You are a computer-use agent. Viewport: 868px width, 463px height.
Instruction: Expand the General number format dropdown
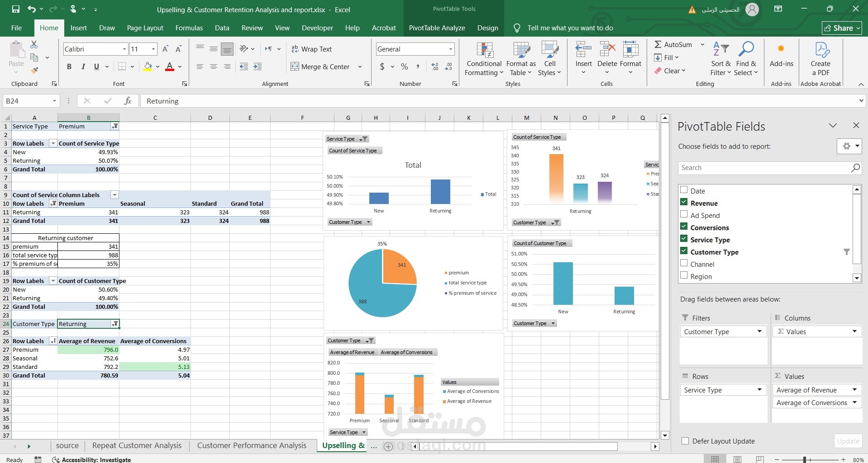450,49
